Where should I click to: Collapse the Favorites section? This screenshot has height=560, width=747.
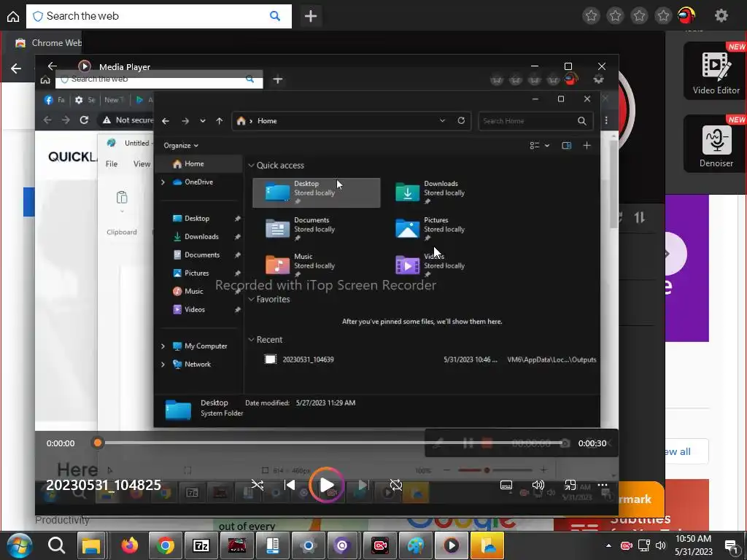pos(251,299)
